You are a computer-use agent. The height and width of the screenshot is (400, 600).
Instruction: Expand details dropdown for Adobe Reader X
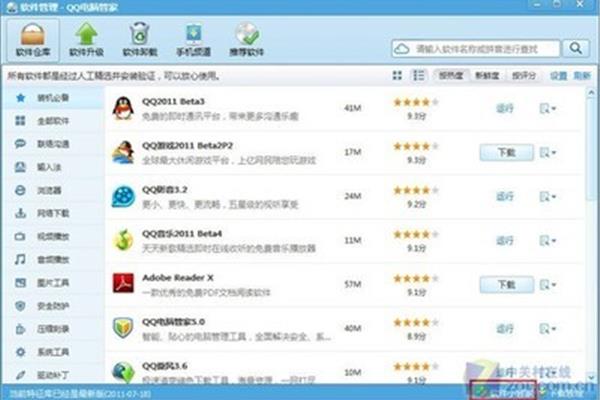548,284
